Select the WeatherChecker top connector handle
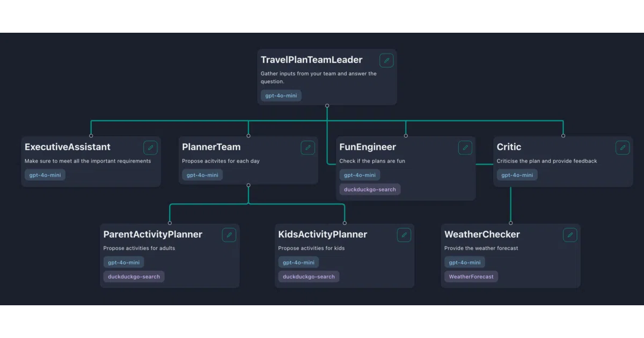644x338 pixels. click(511, 223)
